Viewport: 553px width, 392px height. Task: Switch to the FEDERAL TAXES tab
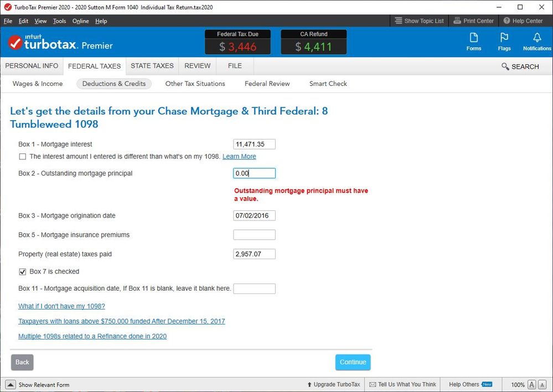pyautogui.click(x=94, y=66)
